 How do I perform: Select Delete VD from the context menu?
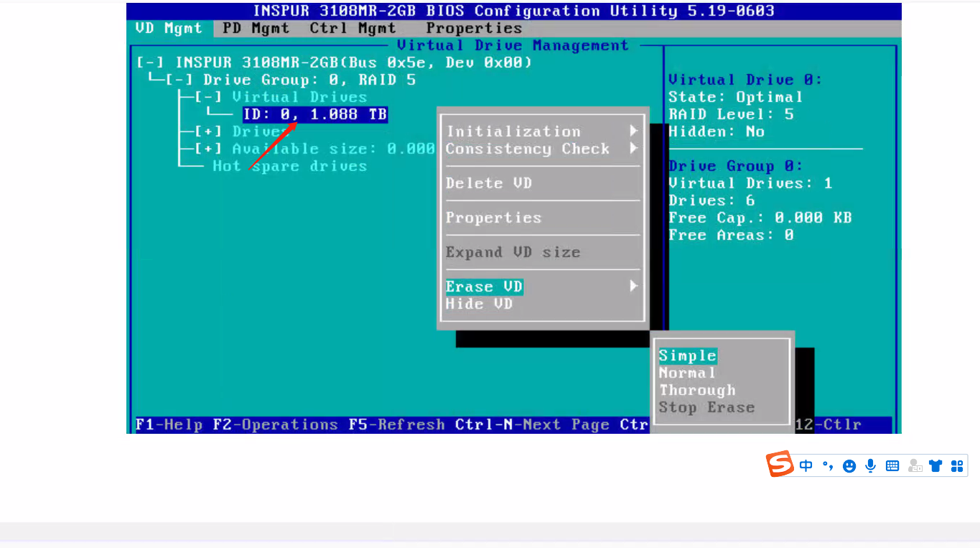tap(489, 183)
